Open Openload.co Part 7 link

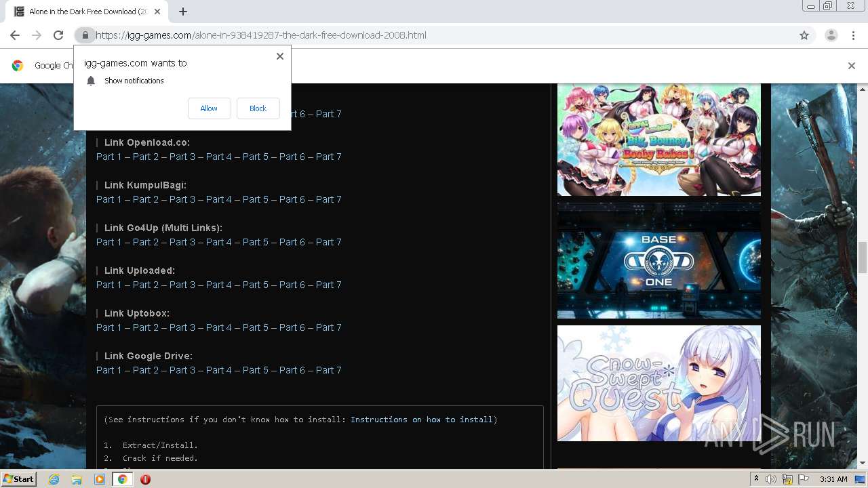329,157
